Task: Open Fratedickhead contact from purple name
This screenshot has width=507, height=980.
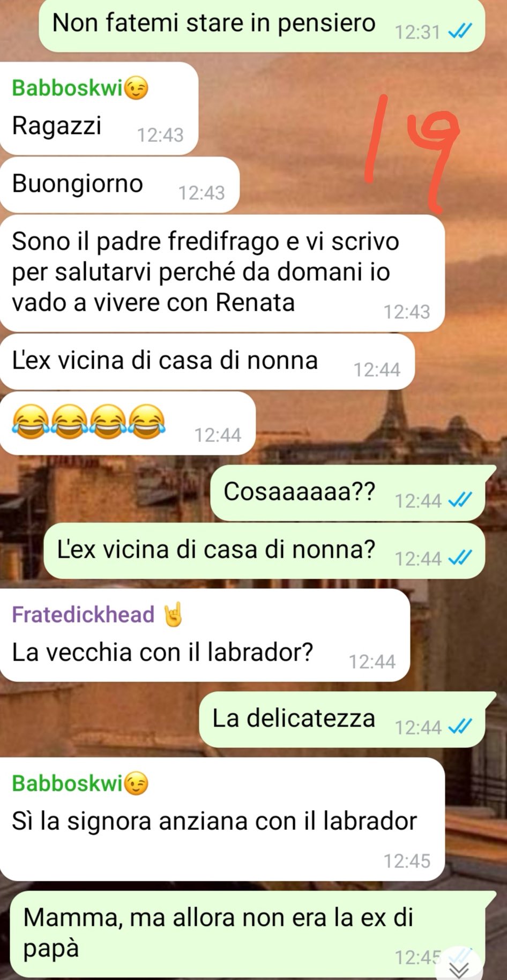Action: (83, 615)
